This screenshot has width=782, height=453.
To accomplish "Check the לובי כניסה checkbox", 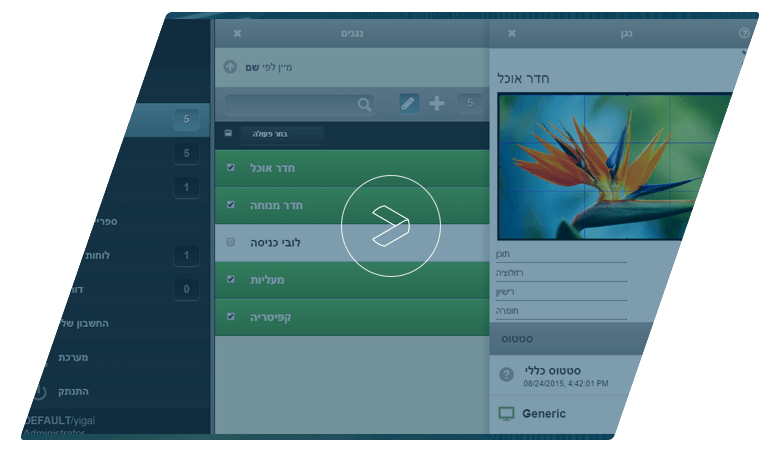I will click(231, 242).
